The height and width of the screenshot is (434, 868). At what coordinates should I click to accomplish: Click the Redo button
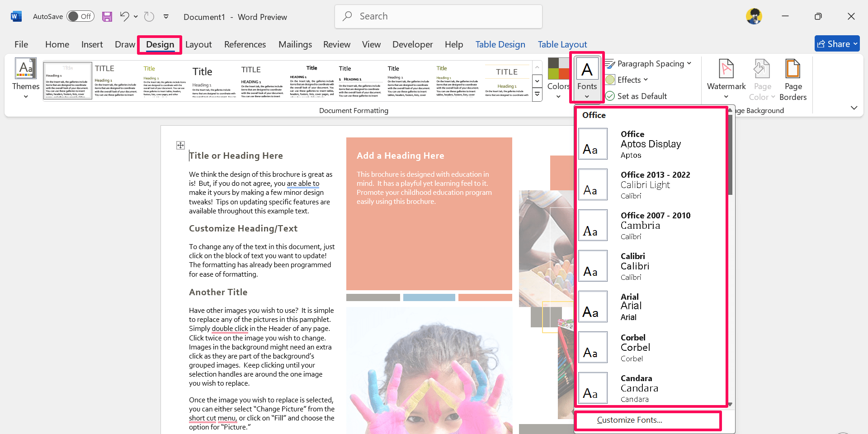(149, 17)
